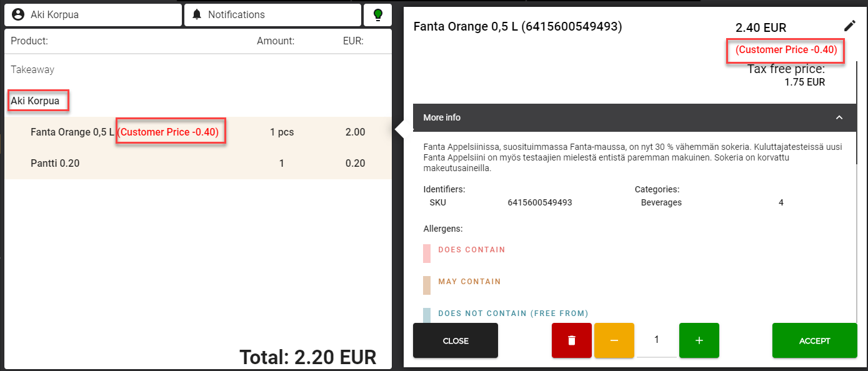Click the customer name Aki Korpua in cart
Viewport: 868px width, 371px height.
coord(36,101)
